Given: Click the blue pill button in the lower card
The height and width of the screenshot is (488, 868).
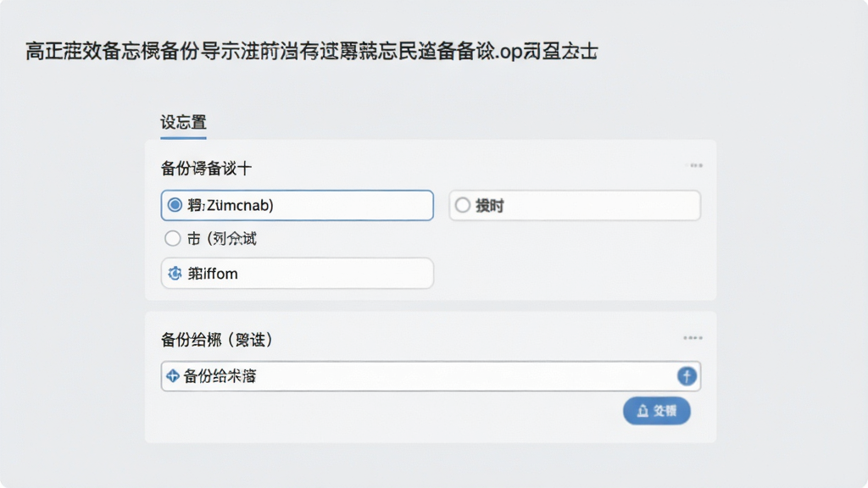Looking at the screenshot, I should 657,411.
